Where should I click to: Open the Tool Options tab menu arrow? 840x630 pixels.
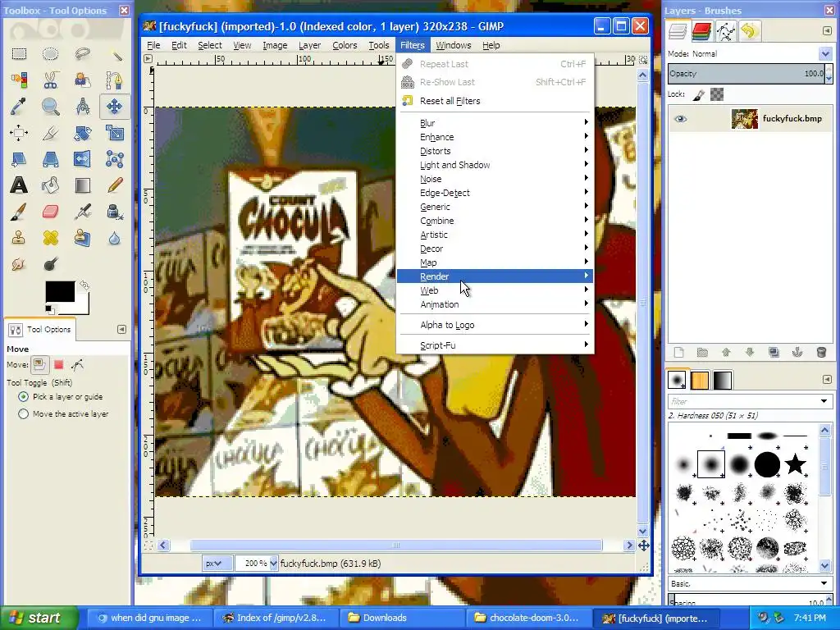pos(121,330)
